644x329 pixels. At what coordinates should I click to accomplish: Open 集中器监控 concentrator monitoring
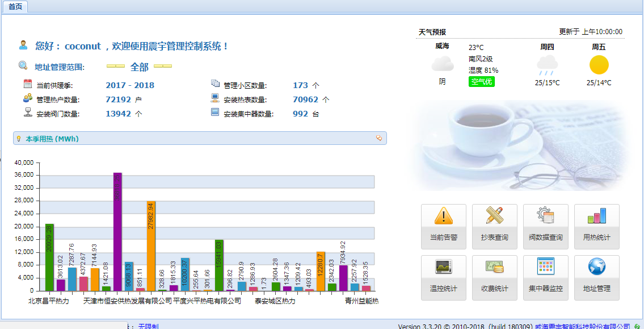(545, 277)
